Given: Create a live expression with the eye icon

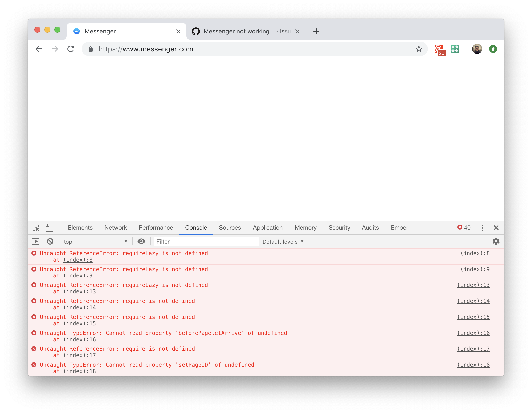Looking at the screenshot, I should [141, 241].
